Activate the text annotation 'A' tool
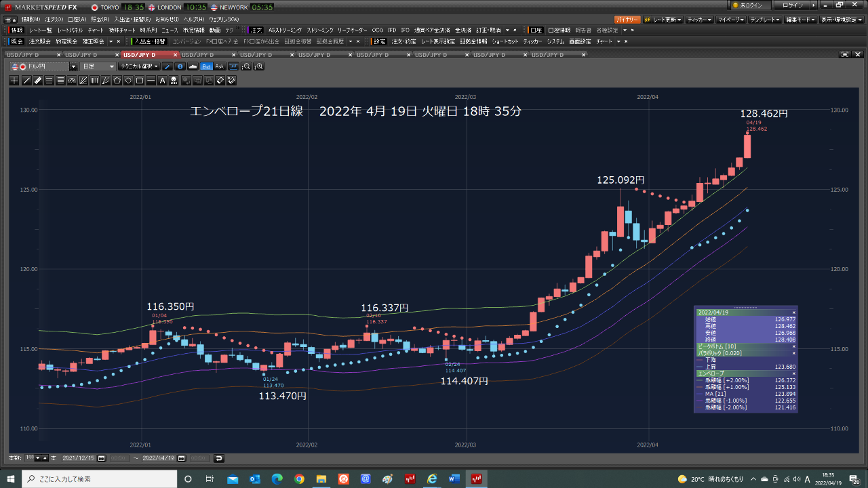This screenshot has width=868, height=488. [162, 81]
